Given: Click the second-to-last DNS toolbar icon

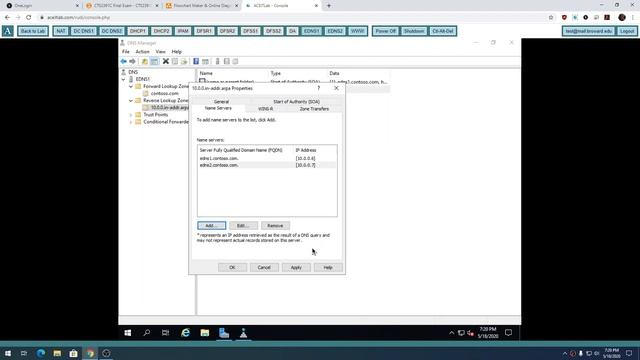Looking at the screenshot, I should click(x=227, y=61).
